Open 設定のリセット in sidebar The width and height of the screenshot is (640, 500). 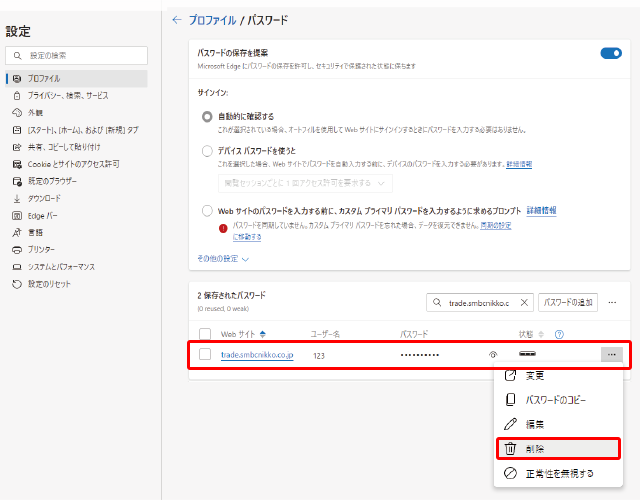pos(49,284)
